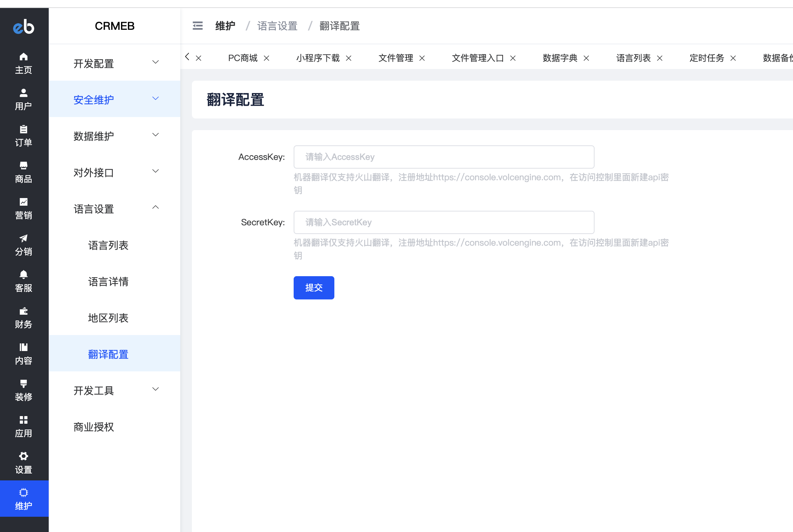Open the 商品 products section
The height and width of the screenshot is (532, 793).
24,172
